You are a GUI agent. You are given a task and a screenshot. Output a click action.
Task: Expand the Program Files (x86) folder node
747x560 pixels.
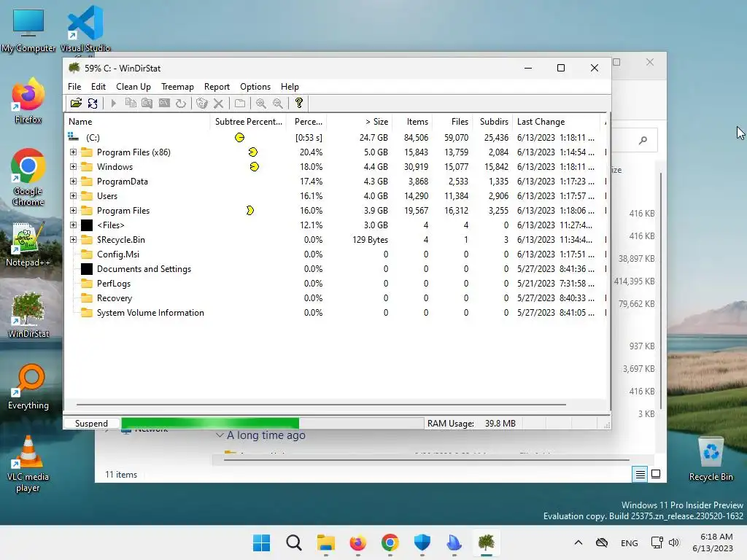[x=73, y=152]
